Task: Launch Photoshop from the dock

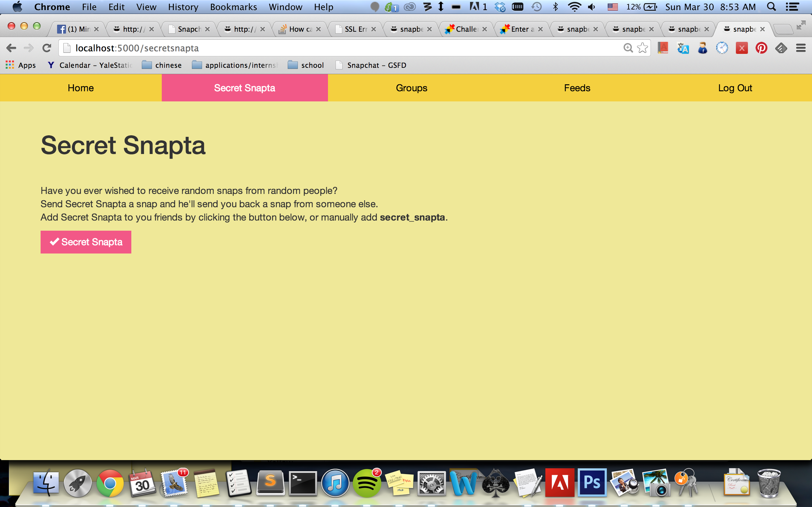Action: [592, 483]
